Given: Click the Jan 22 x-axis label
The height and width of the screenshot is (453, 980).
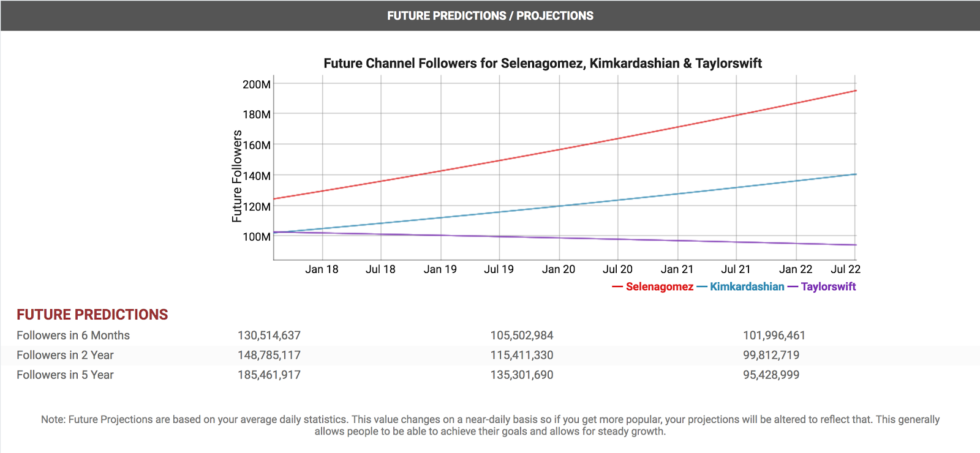Looking at the screenshot, I should point(796,269).
